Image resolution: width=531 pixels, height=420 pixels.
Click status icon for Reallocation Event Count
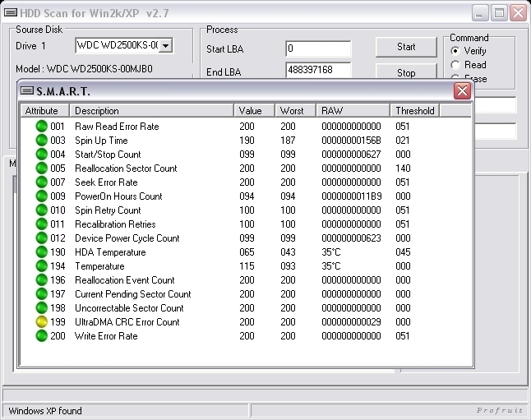tap(42, 280)
